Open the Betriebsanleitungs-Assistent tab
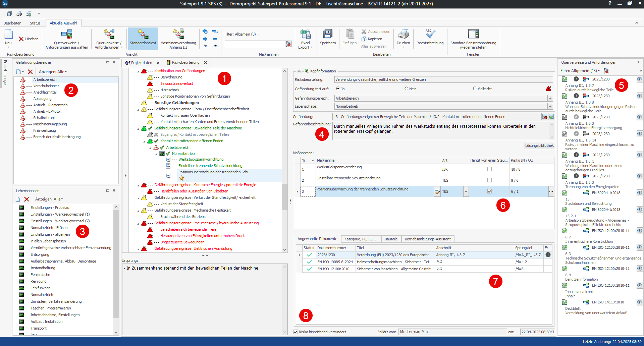 pyautogui.click(x=427, y=239)
